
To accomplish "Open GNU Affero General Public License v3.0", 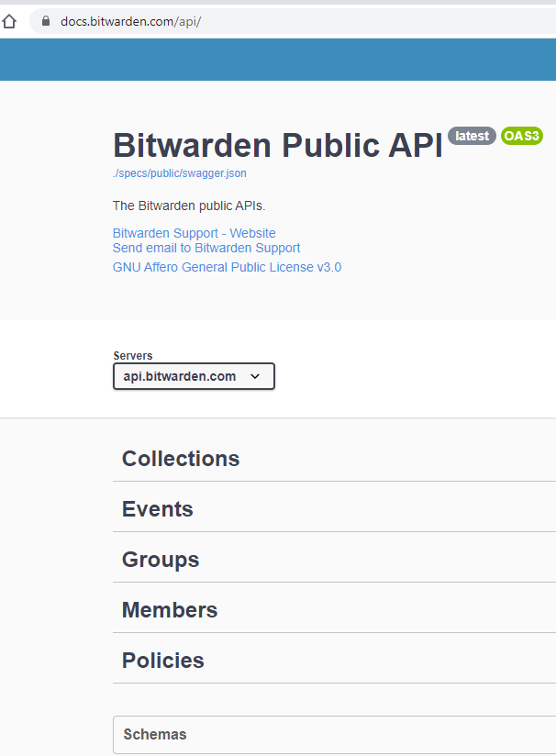I will click(227, 267).
